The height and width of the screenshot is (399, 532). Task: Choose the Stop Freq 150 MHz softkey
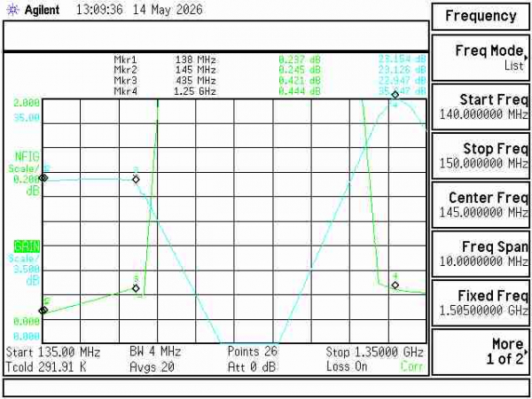pyautogui.click(x=481, y=156)
